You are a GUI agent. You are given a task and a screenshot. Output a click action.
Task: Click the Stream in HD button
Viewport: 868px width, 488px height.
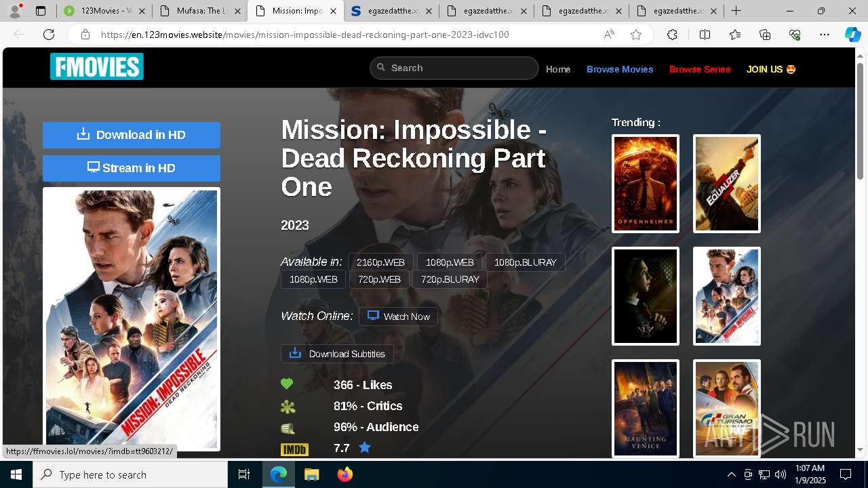132,168
